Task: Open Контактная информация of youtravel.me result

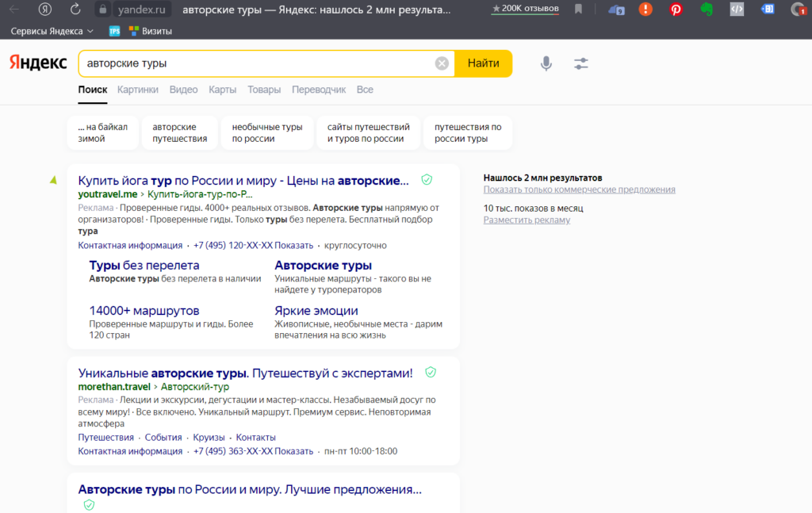Action: [x=130, y=245]
